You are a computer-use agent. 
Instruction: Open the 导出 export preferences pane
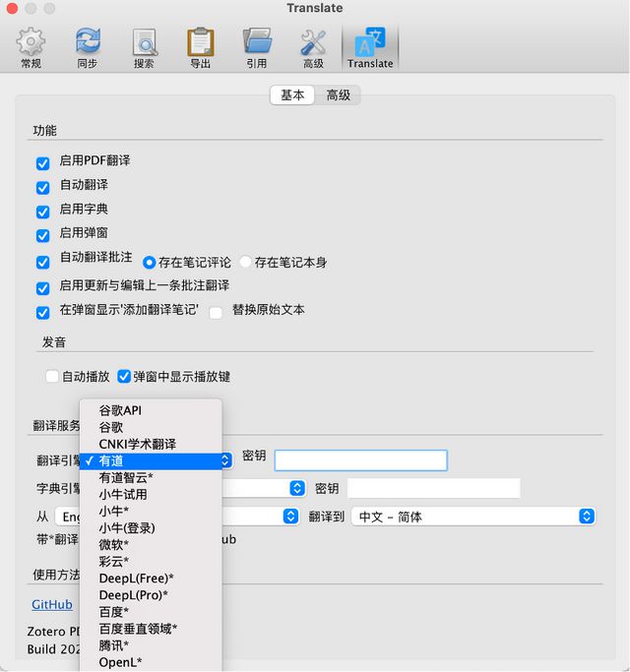pos(200,47)
